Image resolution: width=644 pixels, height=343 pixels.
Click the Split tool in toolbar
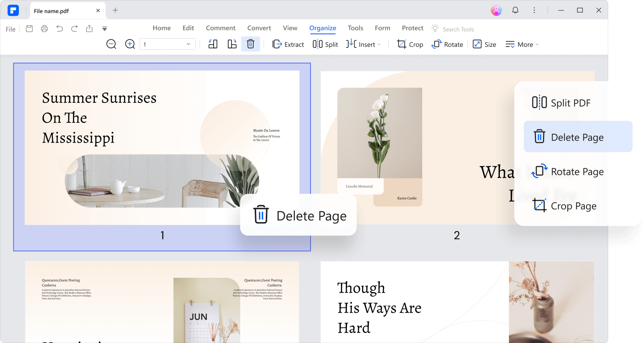tap(325, 44)
